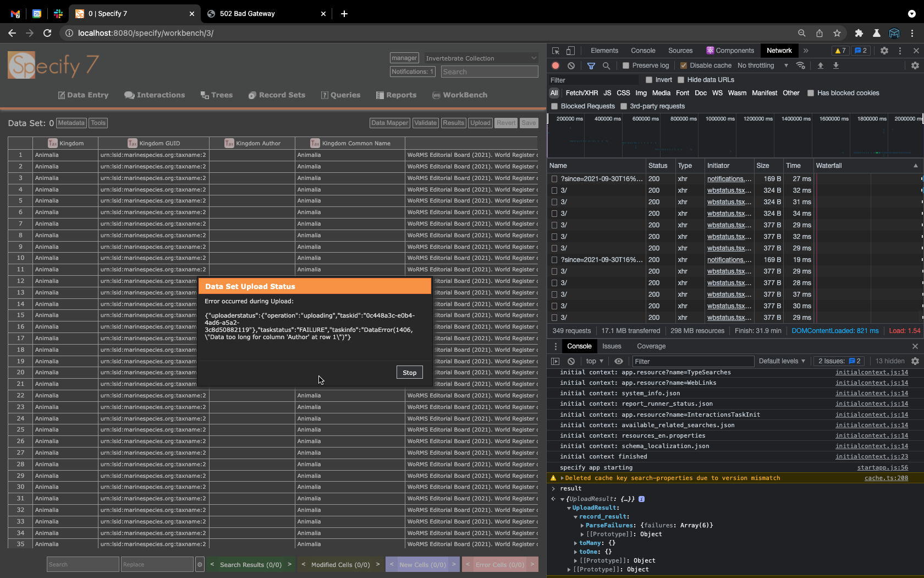Click the workbench settings gear near Replace
The image size is (924, 578).
200,565
